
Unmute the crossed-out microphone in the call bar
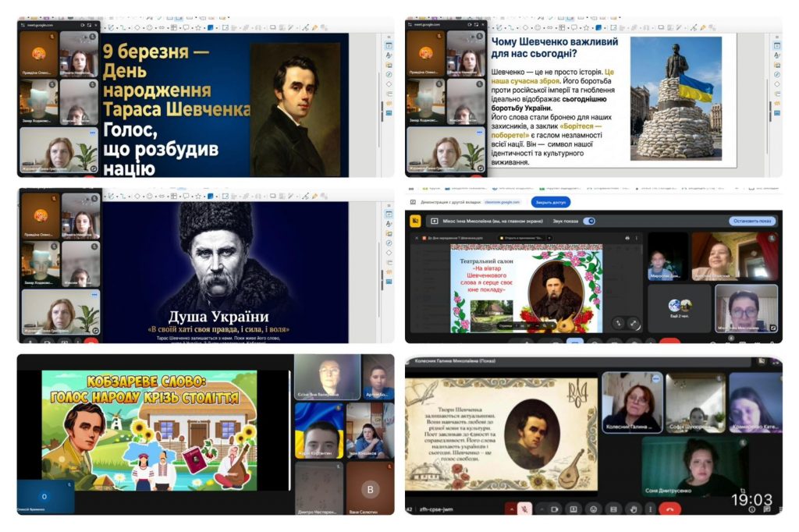[526, 509]
